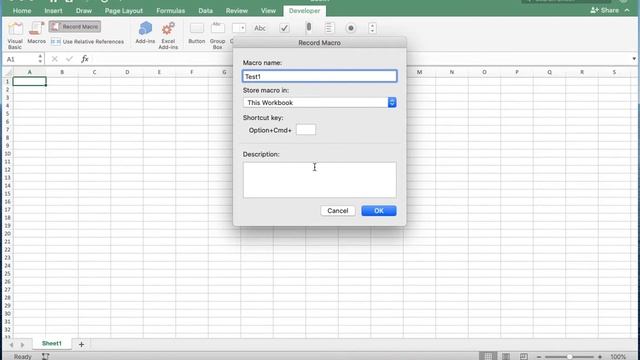The image size is (640, 360).
Task: Open the Store macro in dropdown
Action: coord(319,102)
